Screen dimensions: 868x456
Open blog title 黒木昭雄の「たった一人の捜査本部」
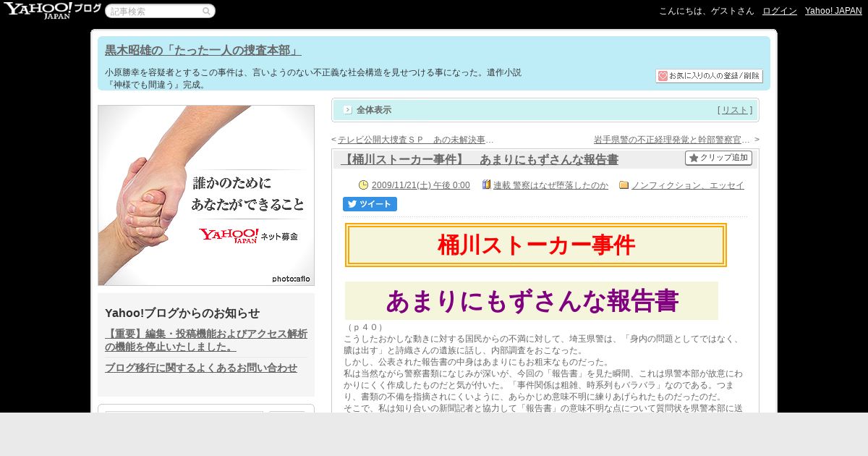coord(203,50)
